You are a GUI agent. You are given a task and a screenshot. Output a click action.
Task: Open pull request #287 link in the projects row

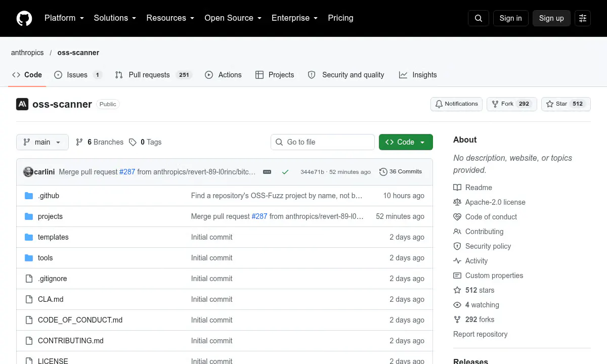tap(259, 216)
